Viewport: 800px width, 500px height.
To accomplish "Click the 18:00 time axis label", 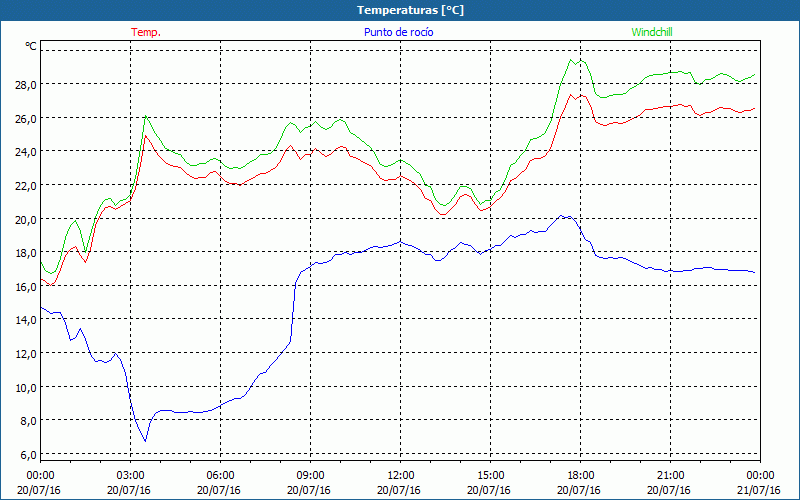I will [x=580, y=476].
